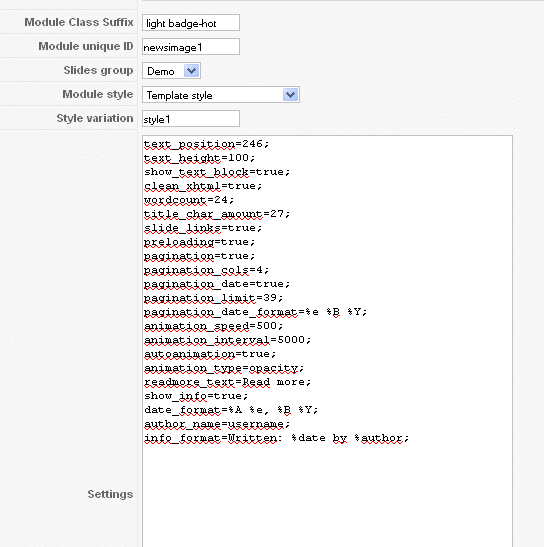
Task: Place cursor on animation_interval=5000 line
Action: (227, 340)
